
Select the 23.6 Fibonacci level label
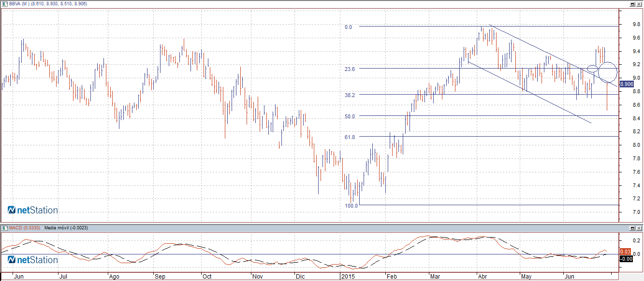(350, 69)
